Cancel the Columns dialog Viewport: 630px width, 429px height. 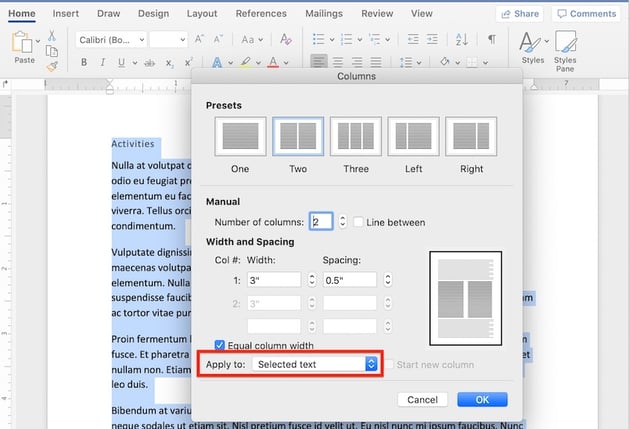pyautogui.click(x=422, y=400)
